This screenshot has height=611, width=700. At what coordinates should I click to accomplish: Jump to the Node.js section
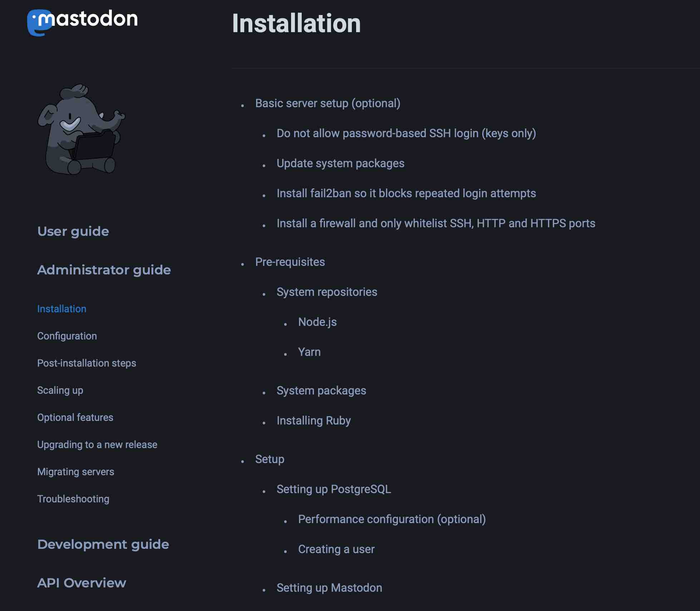[x=317, y=322]
